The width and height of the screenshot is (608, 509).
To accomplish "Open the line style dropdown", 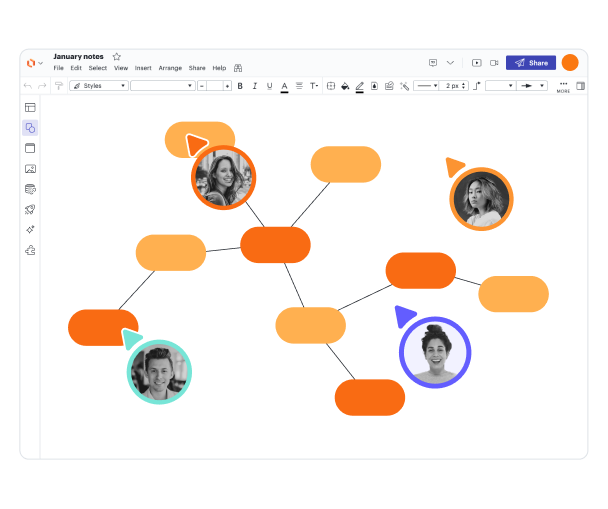I will pyautogui.click(x=426, y=86).
